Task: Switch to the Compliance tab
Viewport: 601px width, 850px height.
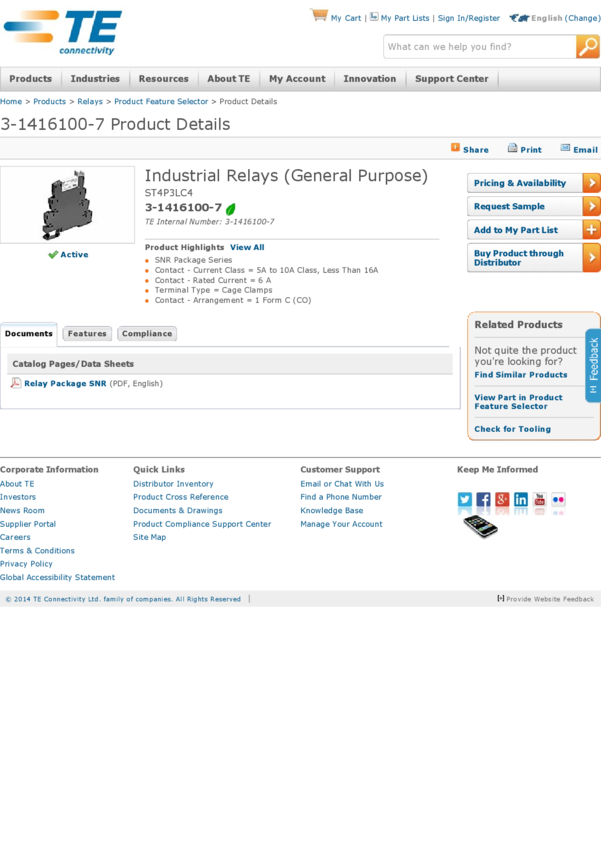Action: pyautogui.click(x=147, y=333)
